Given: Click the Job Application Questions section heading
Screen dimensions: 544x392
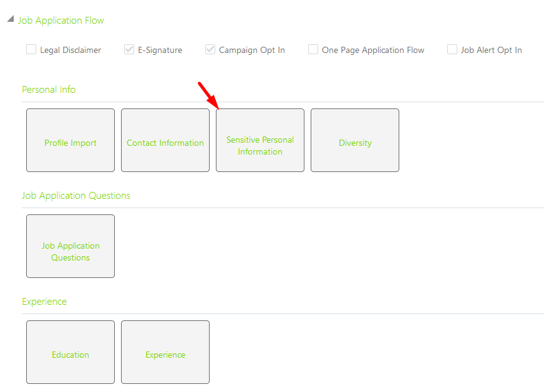Looking at the screenshot, I should (76, 196).
